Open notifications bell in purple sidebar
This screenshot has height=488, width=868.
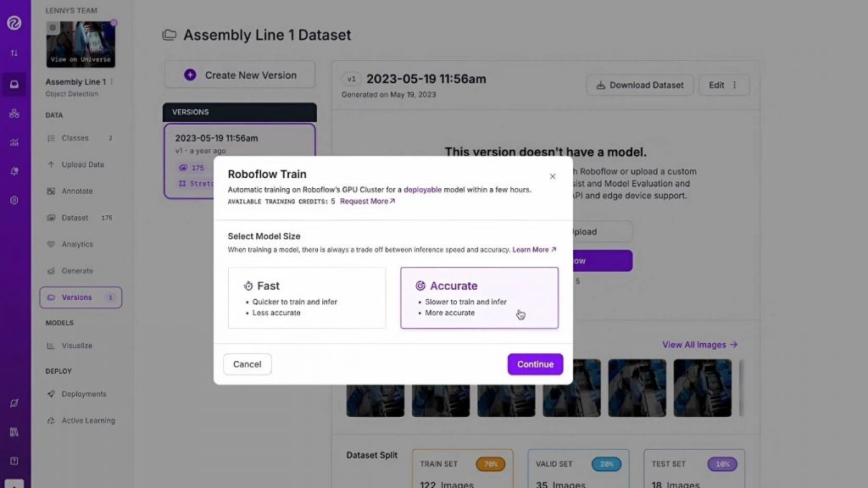point(14,171)
